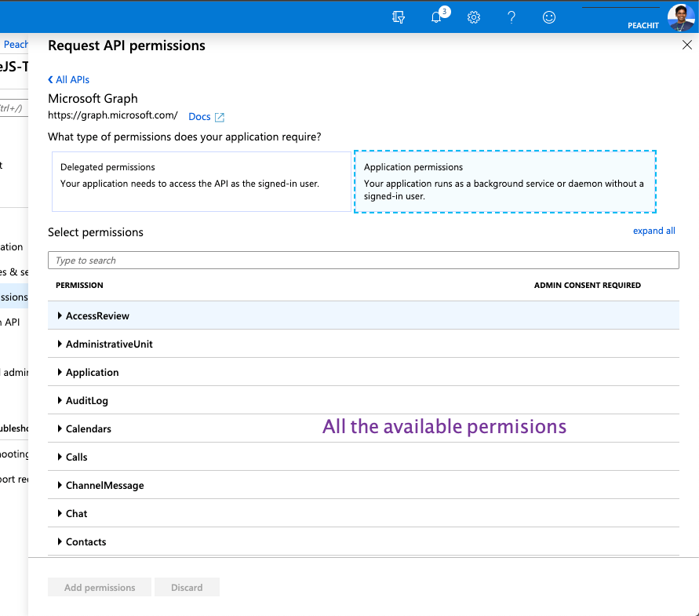699x616 pixels.
Task: Click the ADMIN CONSENT REQUIRED column header
Action: [588, 285]
